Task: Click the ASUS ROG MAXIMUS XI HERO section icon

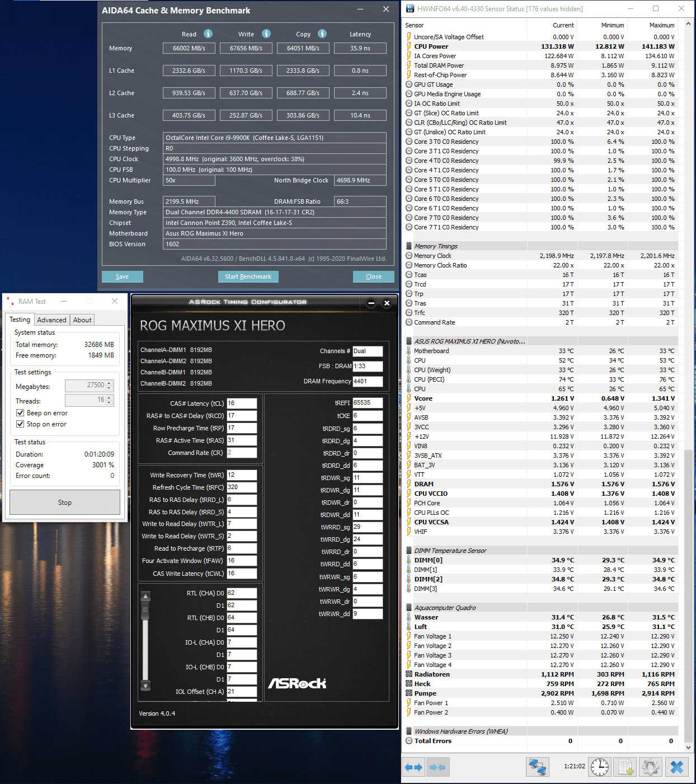Action: tap(409, 341)
